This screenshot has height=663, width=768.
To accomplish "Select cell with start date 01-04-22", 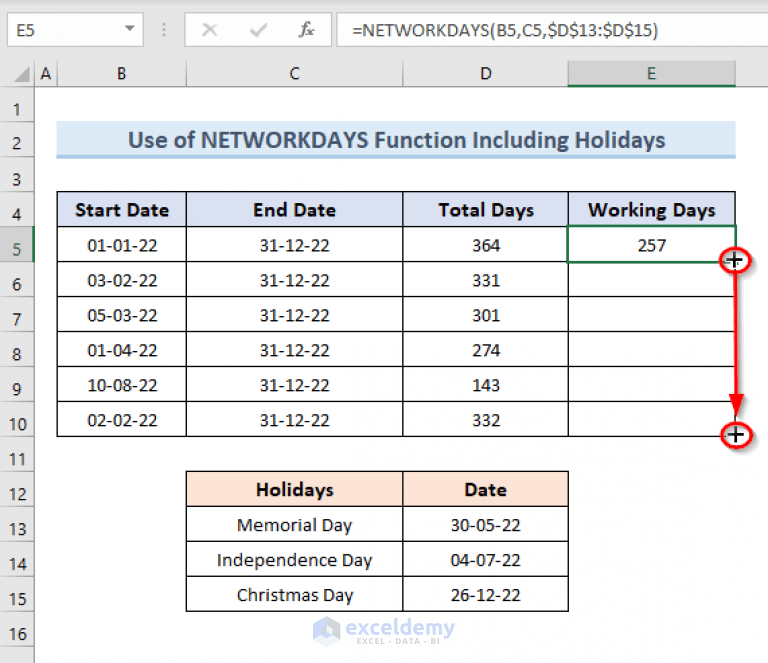I will (121, 350).
